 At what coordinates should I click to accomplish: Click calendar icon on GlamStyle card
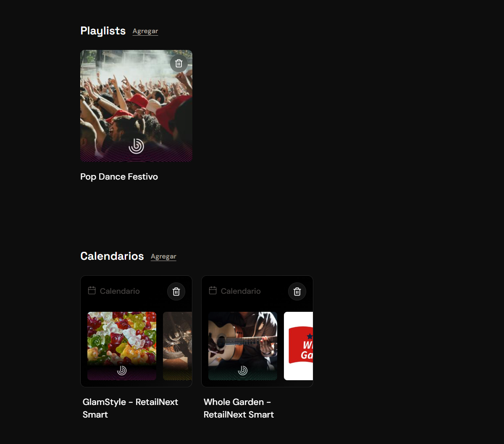[x=92, y=290]
